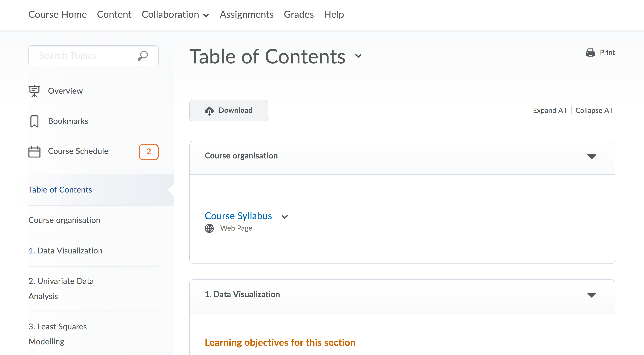The image size is (644, 355).
Task: Collapse the 1. Data Visualization module
Action: pyautogui.click(x=592, y=295)
